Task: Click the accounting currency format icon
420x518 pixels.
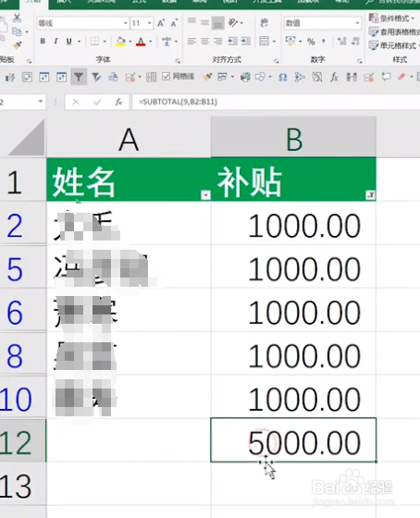Action: coord(290,42)
